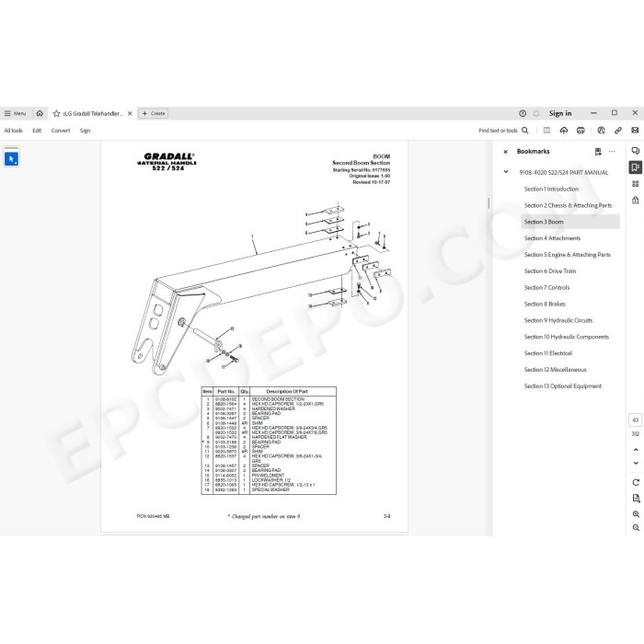644x644 pixels.
Task: Click the print icon
Action: click(581, 131)
